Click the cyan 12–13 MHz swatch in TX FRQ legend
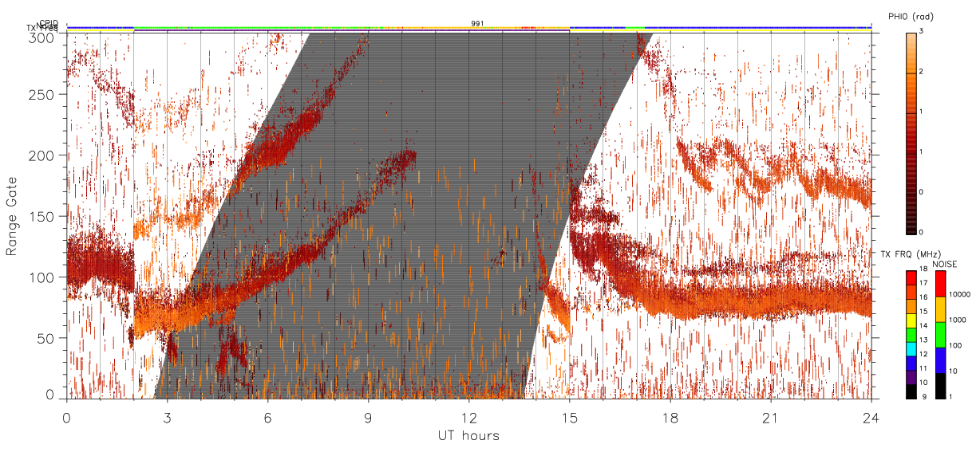 [x=911, y=349]
